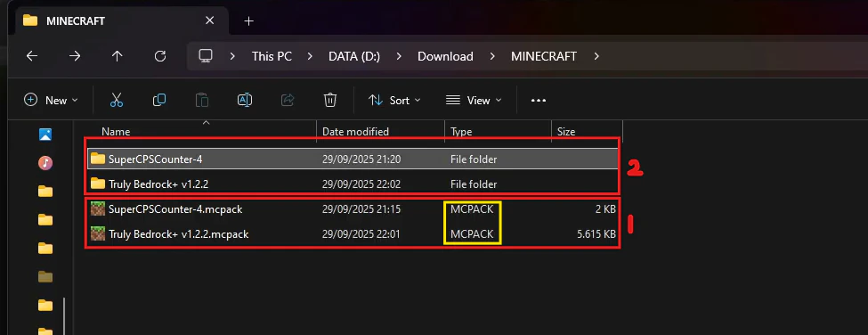868x335 pixels.
Task: Select the SuperCPSCounter-4 folder name
Action: 155,159
